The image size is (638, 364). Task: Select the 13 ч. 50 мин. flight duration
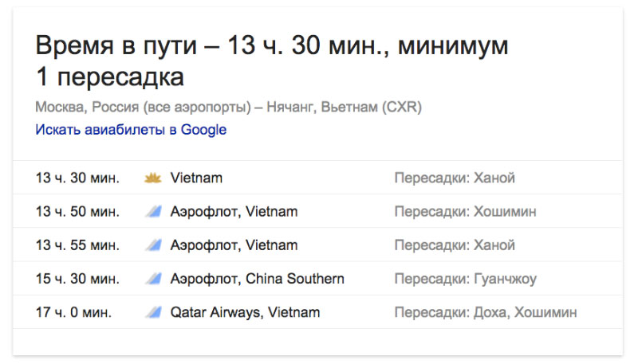(x=77, y=212)
